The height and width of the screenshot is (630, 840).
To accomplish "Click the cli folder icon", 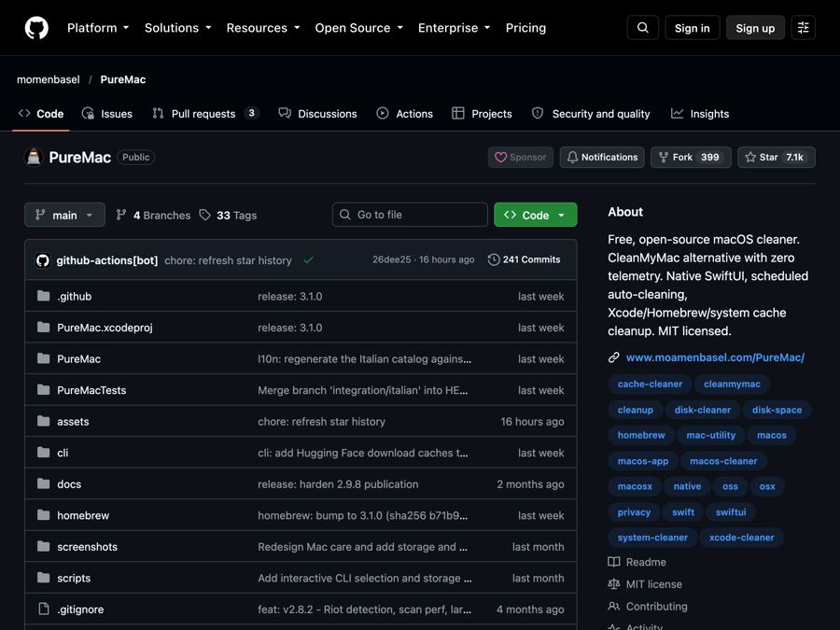I will (x=43, y=452).
